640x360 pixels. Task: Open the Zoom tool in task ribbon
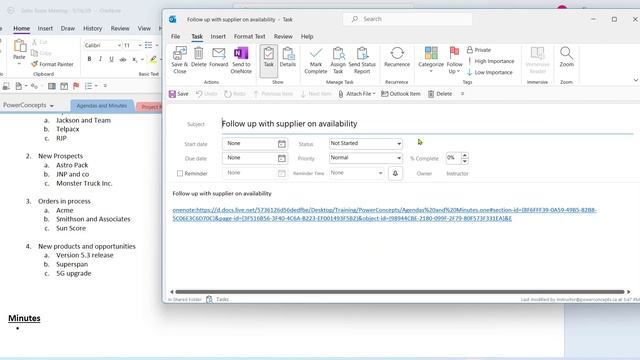point(567,57)
